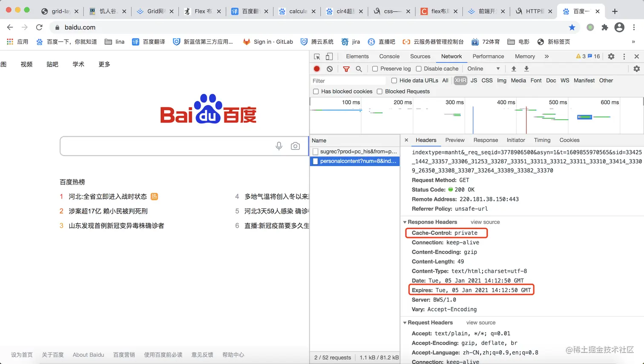The height and width of the screenshot is (364, 644).
Task: Open network search magnifier
Action: click(x=359, y=69)
